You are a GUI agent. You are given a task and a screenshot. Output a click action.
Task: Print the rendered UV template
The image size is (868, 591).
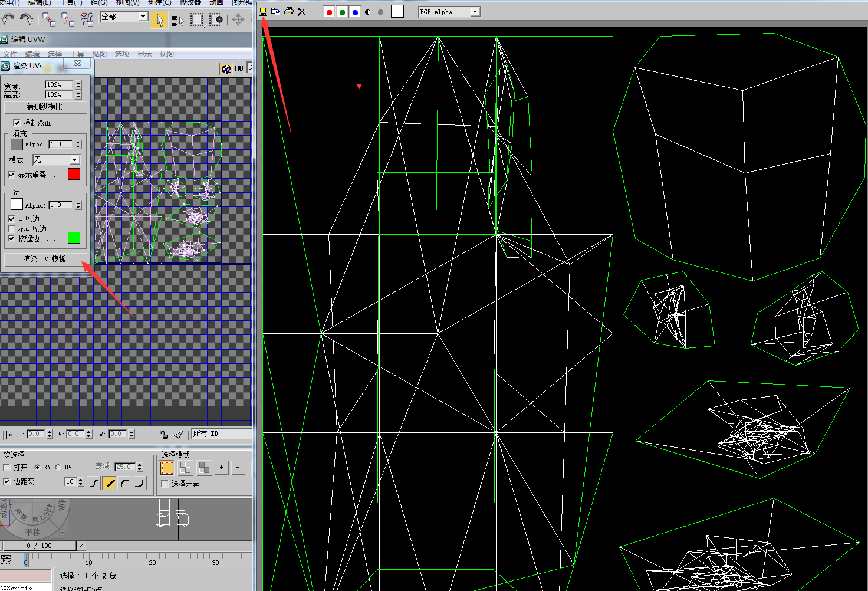click(x=288, y=11)
